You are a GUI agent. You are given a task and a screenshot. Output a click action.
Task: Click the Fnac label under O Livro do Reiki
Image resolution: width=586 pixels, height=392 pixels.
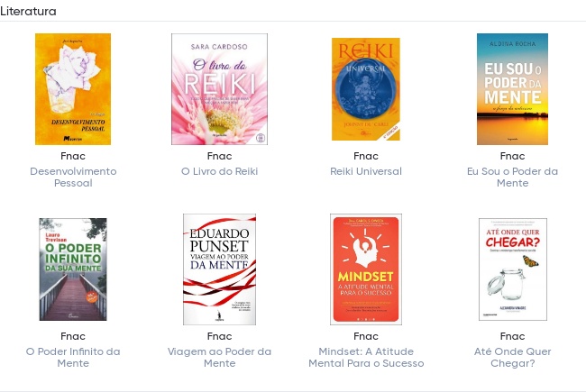point(219,156)
